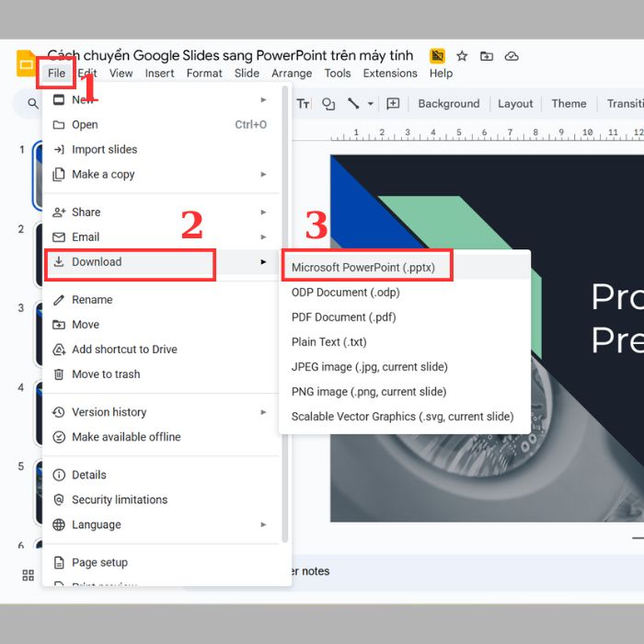This screenshot has height=644, width=644.
Task: Choose Import slides
Action: (161, 149)
